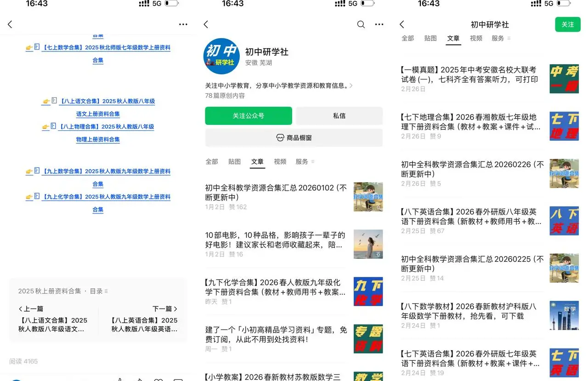Click the 私信 message button
This screenshot has width=588, height=381.
point(339,116)
